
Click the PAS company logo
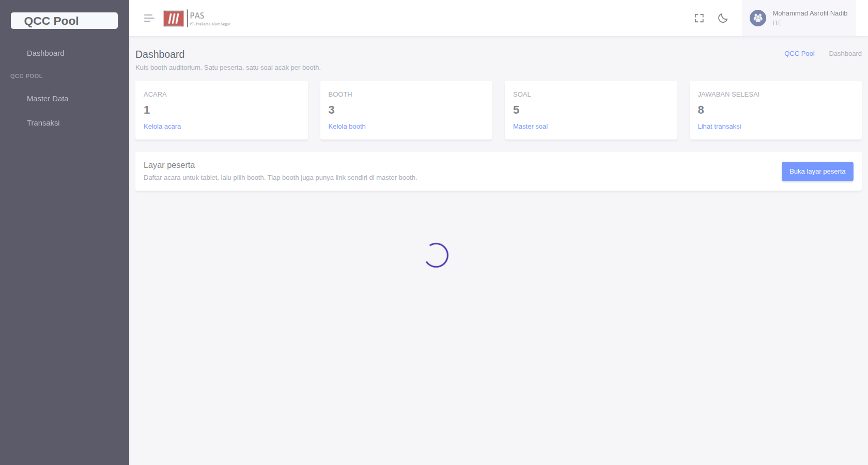[197, 18]
